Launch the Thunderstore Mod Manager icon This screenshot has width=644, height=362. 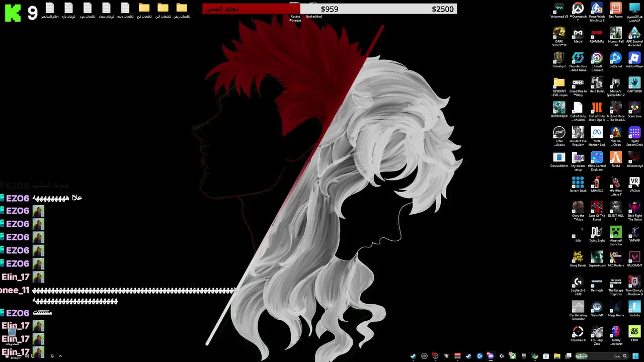(x=578, y=62)
